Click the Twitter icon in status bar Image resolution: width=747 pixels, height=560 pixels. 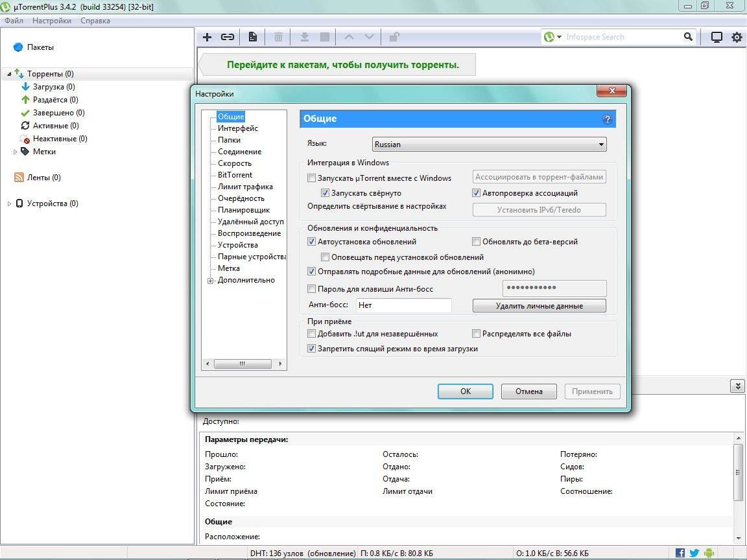click(x=693, y=553)
